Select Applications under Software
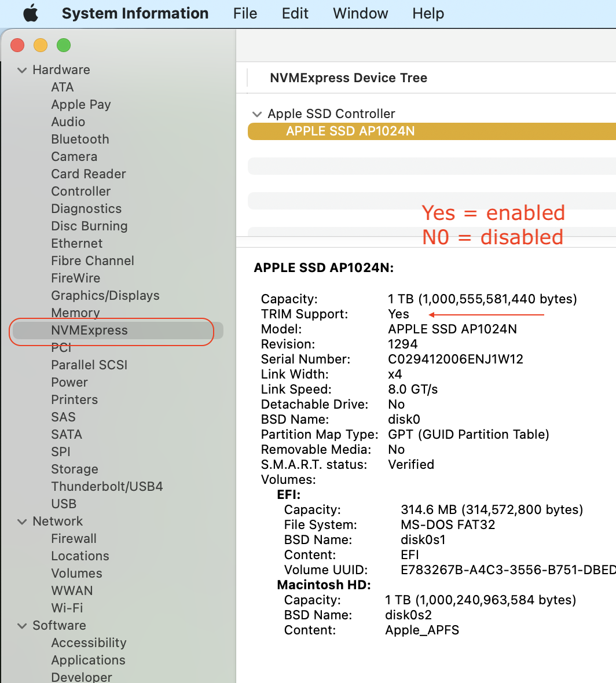This screenshot has width=616, height=683. pyautogui.click(x=88, y=660)
